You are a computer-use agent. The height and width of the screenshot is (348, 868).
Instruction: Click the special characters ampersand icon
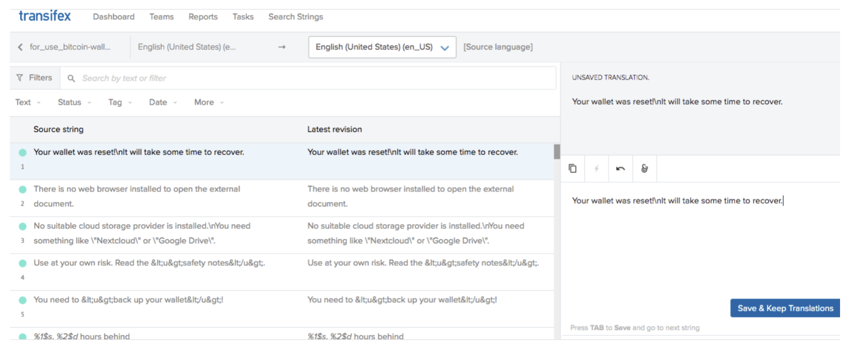pos(644,169)
